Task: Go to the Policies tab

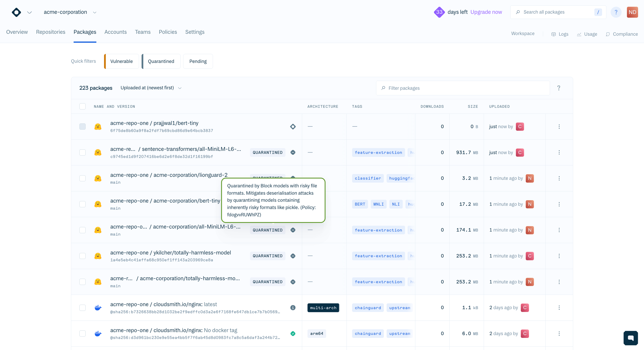Action: 168,32
